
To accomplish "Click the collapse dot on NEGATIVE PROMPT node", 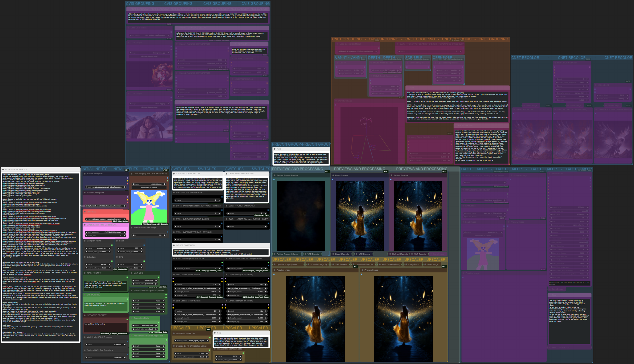I will point(85,315).
